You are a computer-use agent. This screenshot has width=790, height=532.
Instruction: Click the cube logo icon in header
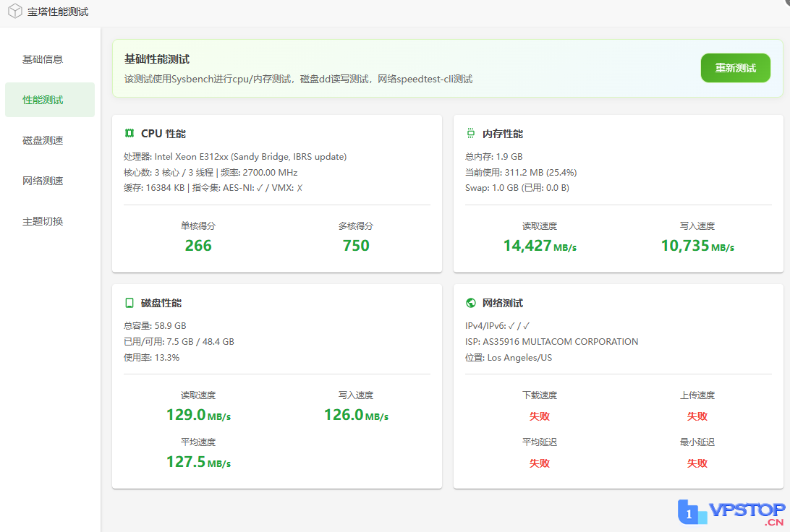[x=15, y=12]
